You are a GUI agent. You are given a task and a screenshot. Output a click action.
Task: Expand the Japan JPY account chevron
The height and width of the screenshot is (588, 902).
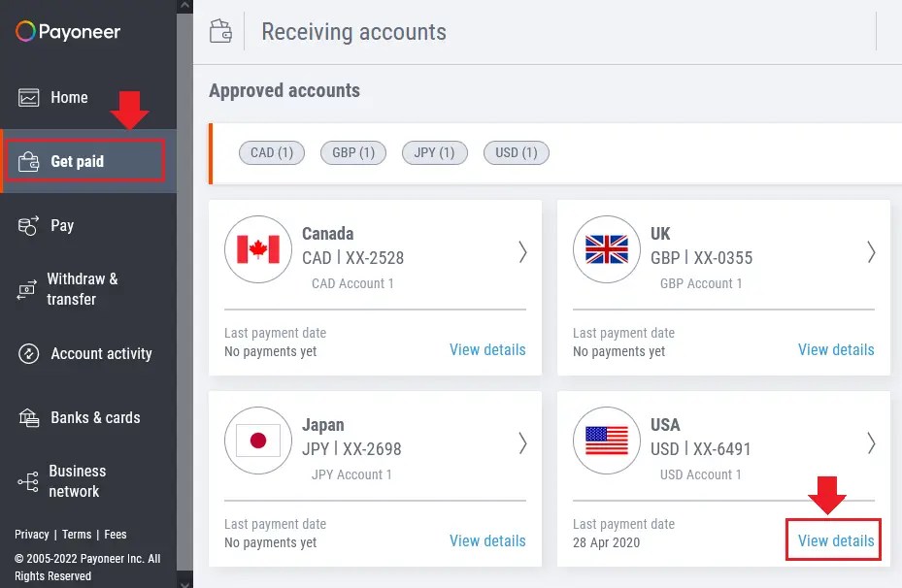tap(522, 443)
